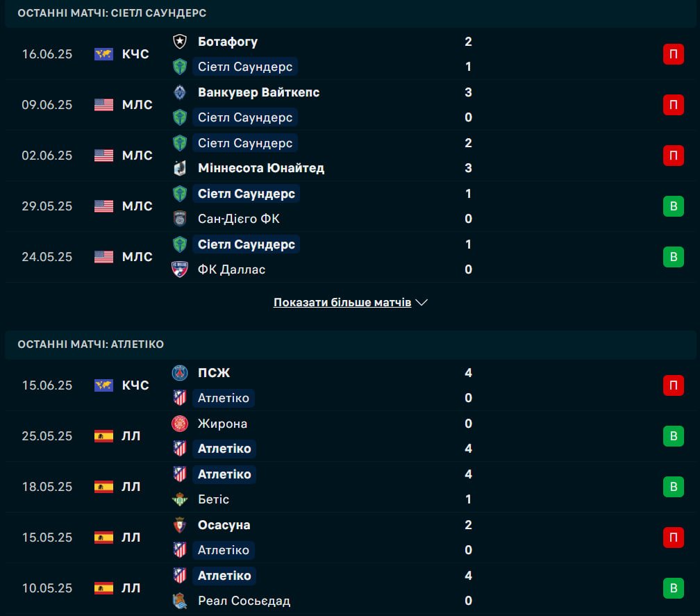This screenshot has height=616, width=700.
Task: Click the red loss badge for Botafogo match
Action: [x=673, y=54]
